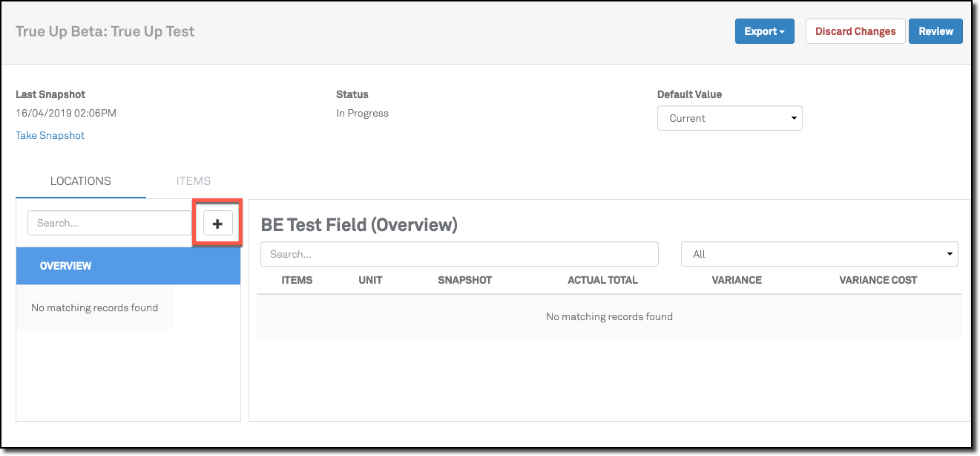Viewport: 980px width, 456px height.
Task: Click the UNIT column header
Action: pos(370,280)
